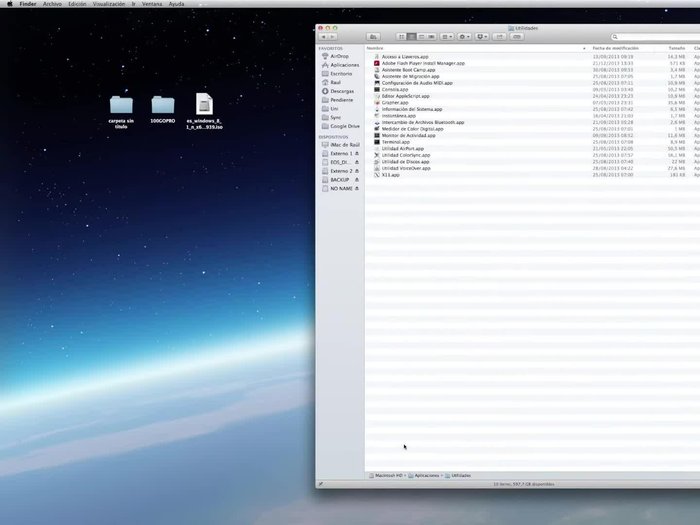700x525 pixels.
Task: Select Asistente Boot Camp.app in list
Action: 407,69
